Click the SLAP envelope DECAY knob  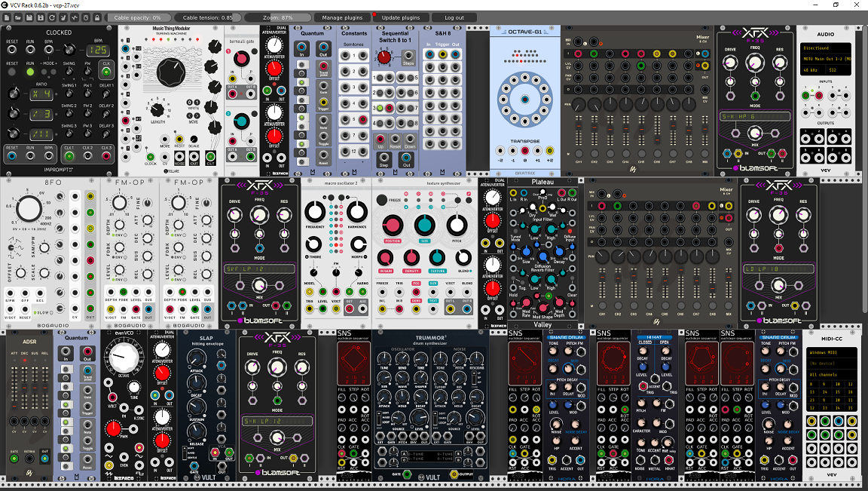(196, 385)
